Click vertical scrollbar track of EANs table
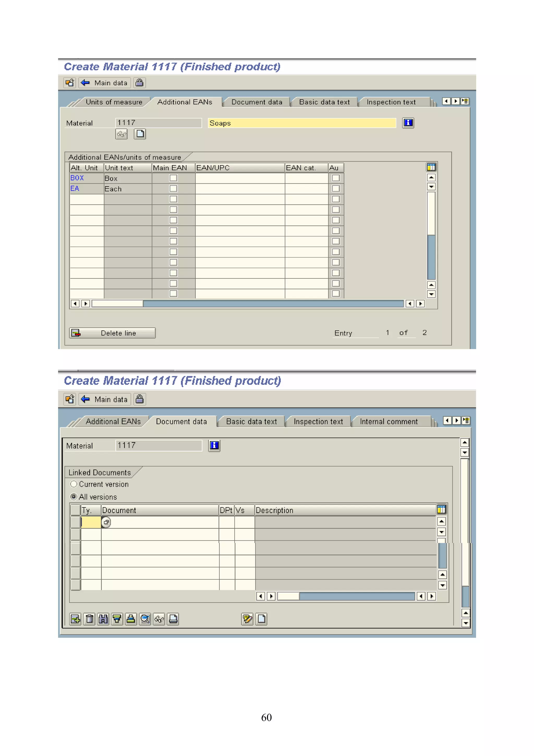The height and width of the screenshot is (756, 534). point(431,257)
